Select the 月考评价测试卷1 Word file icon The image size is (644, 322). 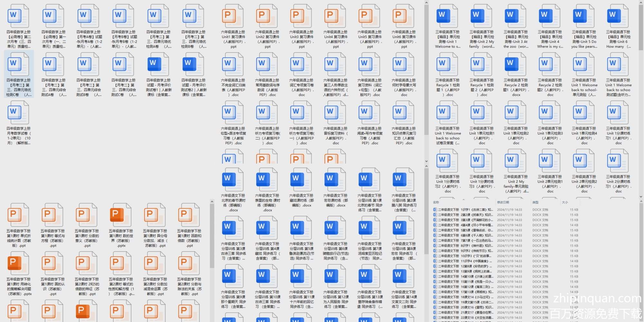158,64
